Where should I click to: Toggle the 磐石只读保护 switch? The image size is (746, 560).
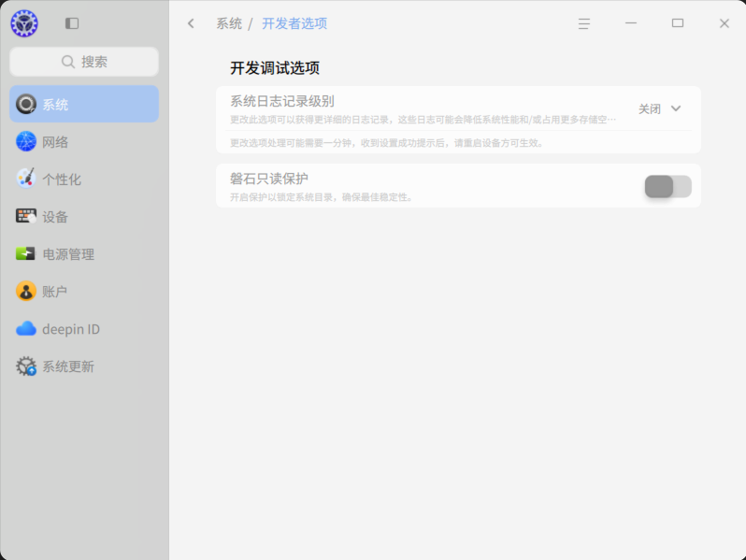tap(668, 186)
